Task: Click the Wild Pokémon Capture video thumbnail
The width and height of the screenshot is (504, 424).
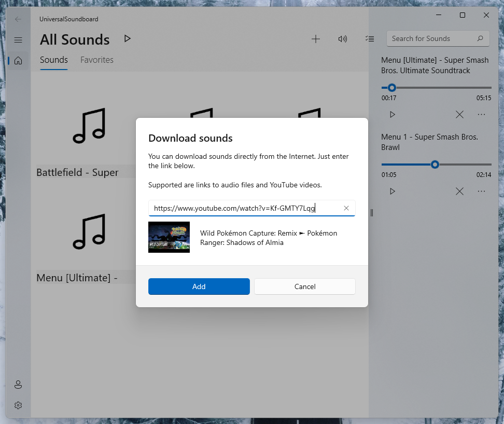Action: pyautogui.click(x=169, y=237)
